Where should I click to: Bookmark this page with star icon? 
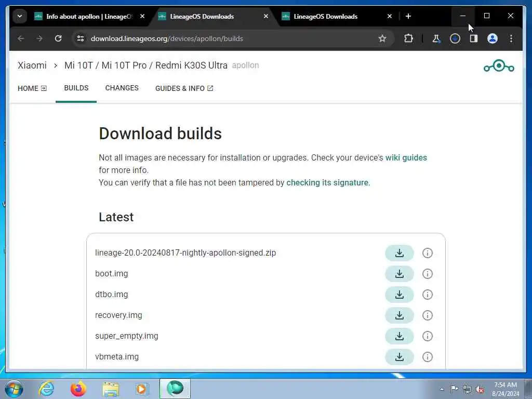click(382, 38)
